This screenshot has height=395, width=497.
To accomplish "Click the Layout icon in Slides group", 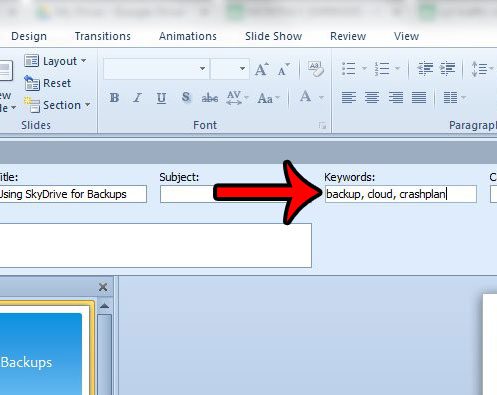I will tap(32, 61).
